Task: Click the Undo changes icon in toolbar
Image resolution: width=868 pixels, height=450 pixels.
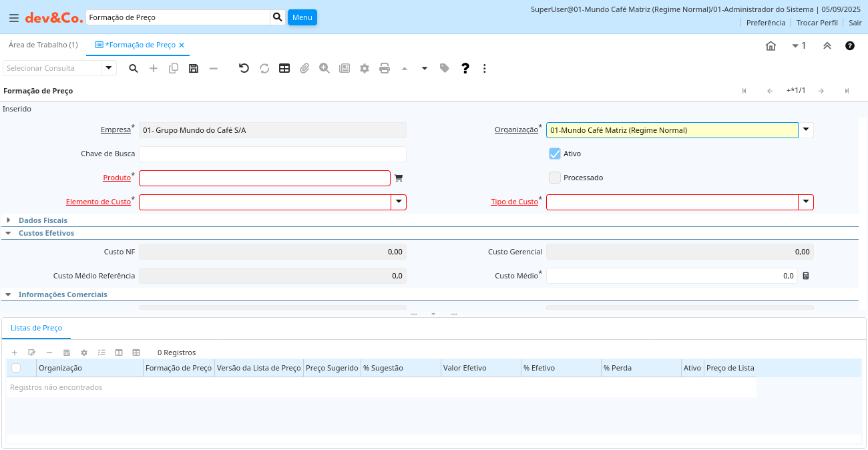Action: click(x=244, y=68)
